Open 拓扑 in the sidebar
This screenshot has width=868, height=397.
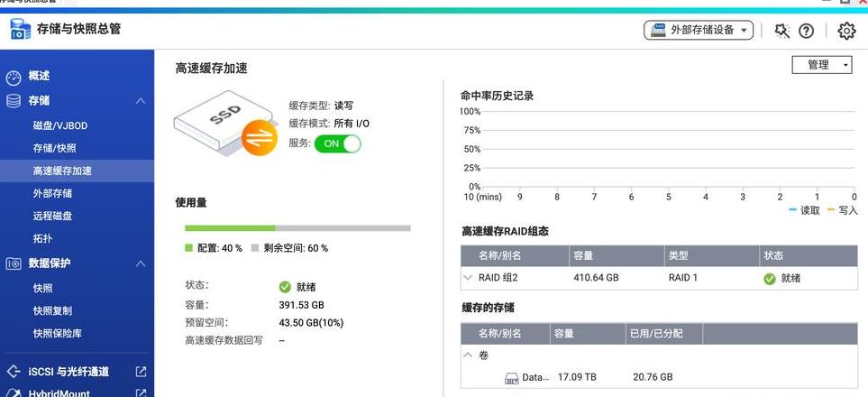(42, 238)
